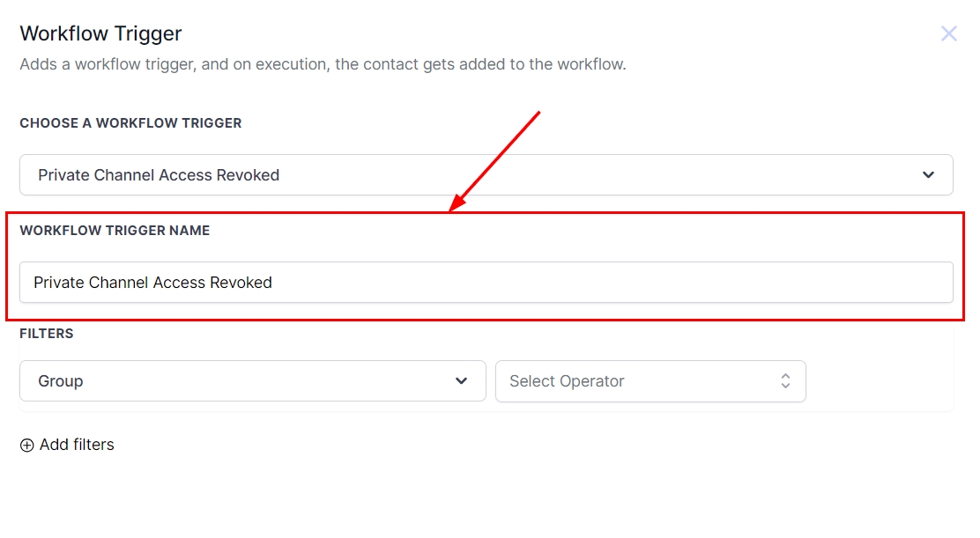The height and width of the screenshot is (538, 980).
Task: Click the Add filters link
Action: 77,445
